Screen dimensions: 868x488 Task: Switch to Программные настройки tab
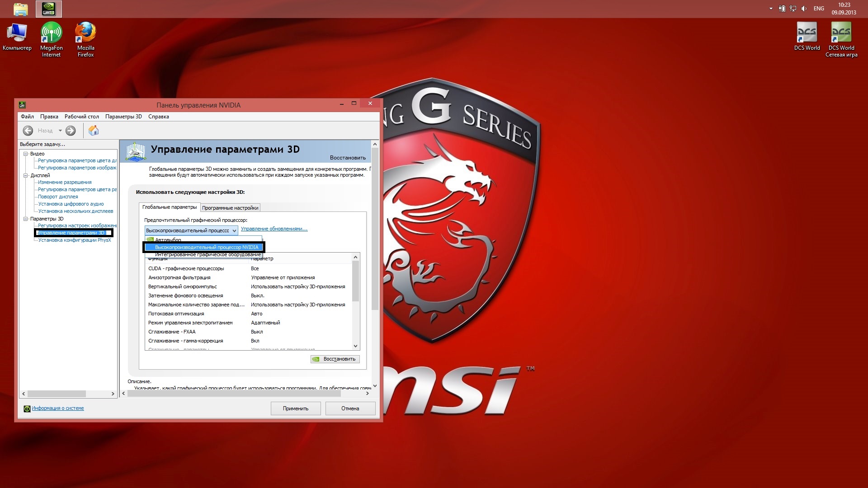(x=230, y=208)
